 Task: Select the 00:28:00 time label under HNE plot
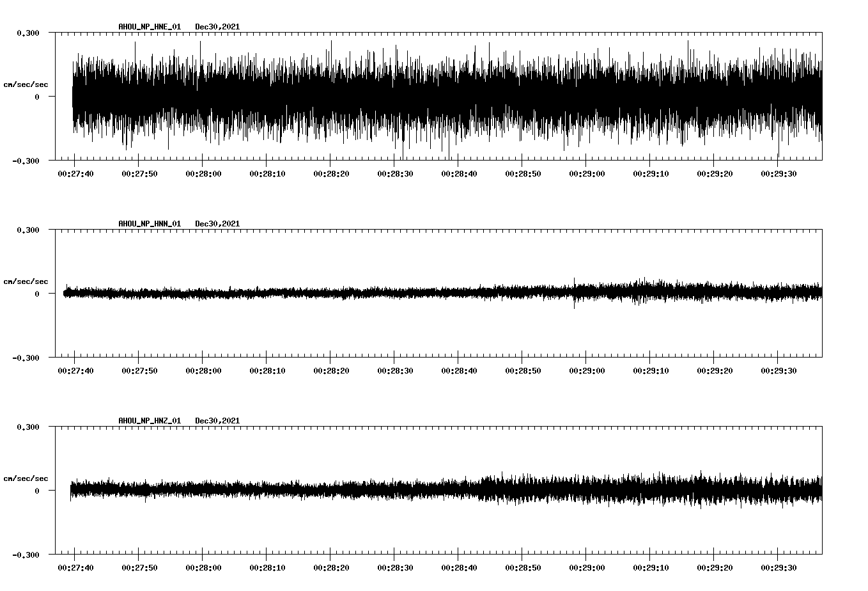point(203,173)
